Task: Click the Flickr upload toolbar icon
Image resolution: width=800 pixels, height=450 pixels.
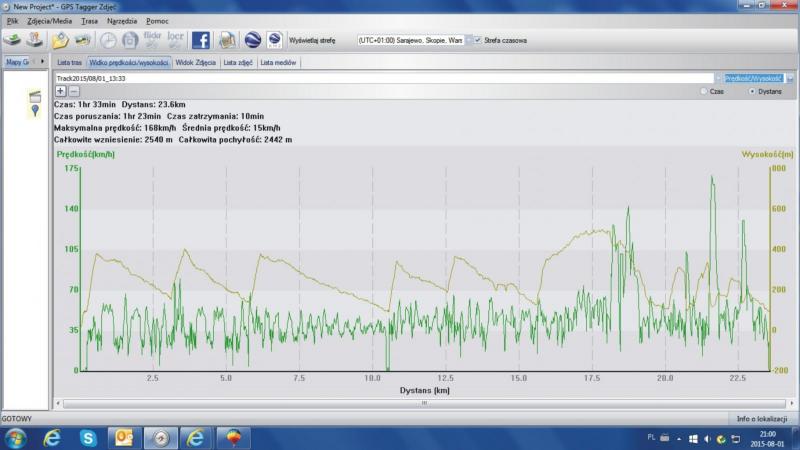Action: (x=152, y=40)
